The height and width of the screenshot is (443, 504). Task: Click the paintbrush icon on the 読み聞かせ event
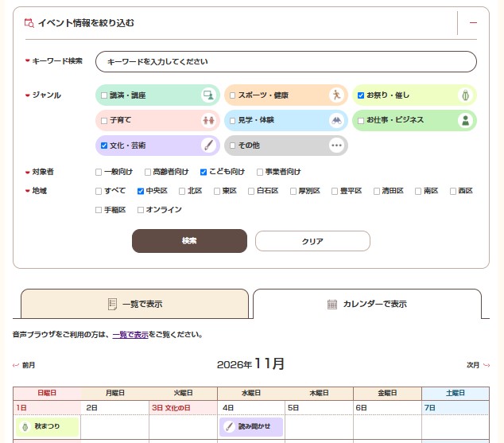point(229,427)
